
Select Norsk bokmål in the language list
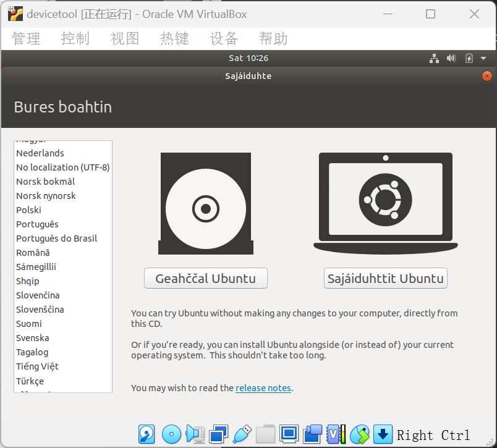(x=63, y=182)
